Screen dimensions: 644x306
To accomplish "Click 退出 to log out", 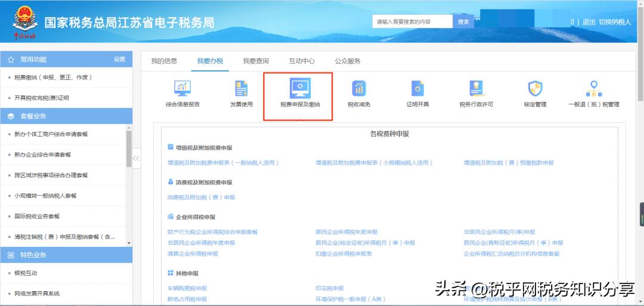I will click(x=589, y=22).
